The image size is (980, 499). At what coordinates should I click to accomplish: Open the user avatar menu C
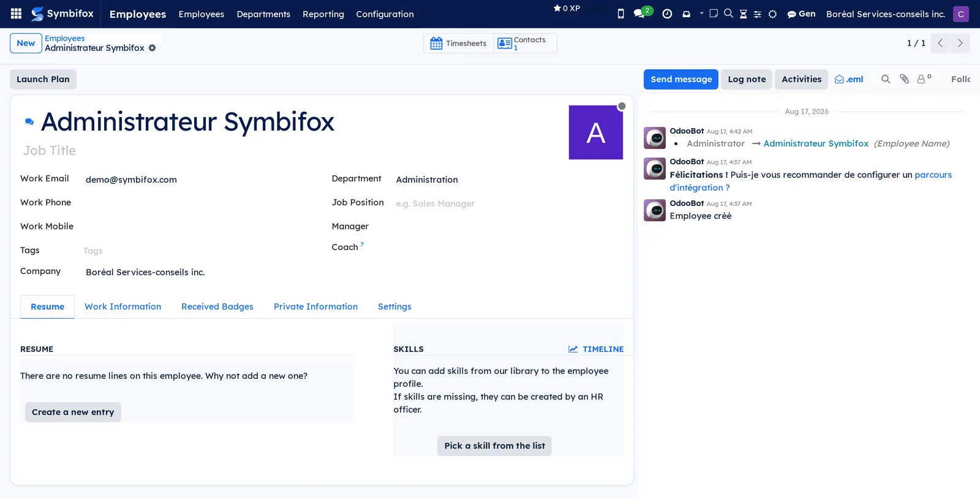(x=960, y=13)
